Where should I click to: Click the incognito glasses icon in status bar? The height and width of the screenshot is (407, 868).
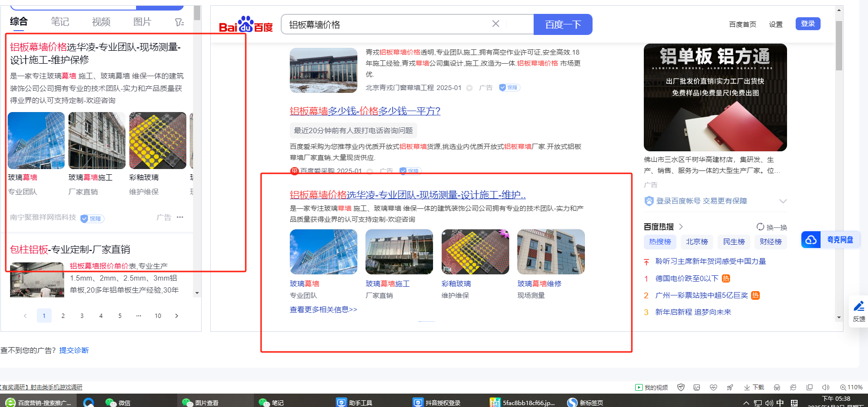point(777,387)
